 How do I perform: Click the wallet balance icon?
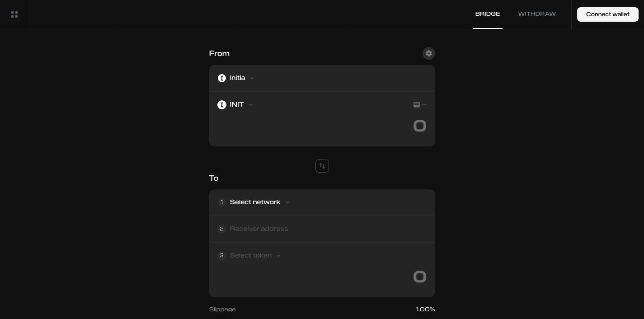coord(417,105)
